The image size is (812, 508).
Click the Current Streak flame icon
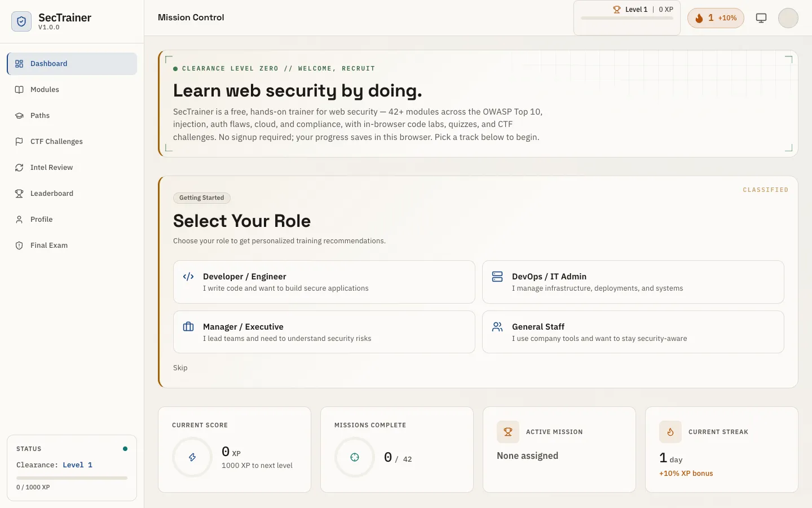(x=670, y=432)
